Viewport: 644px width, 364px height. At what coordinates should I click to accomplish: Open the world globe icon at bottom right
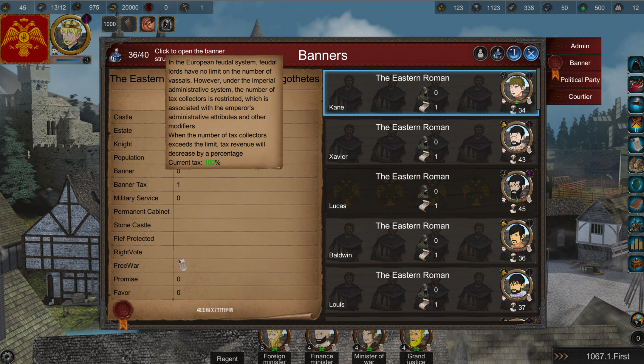637,320
